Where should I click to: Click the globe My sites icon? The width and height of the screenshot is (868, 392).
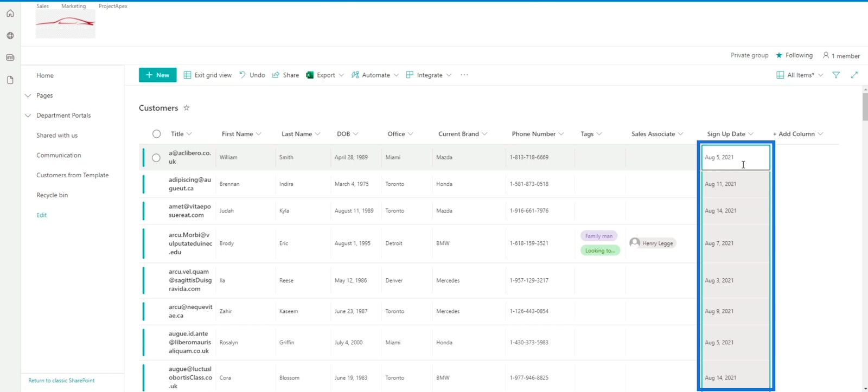[10, 36]
